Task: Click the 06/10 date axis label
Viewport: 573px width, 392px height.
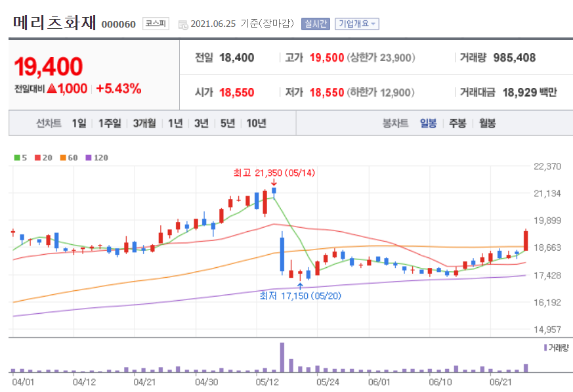Action: tap(440, 382)
